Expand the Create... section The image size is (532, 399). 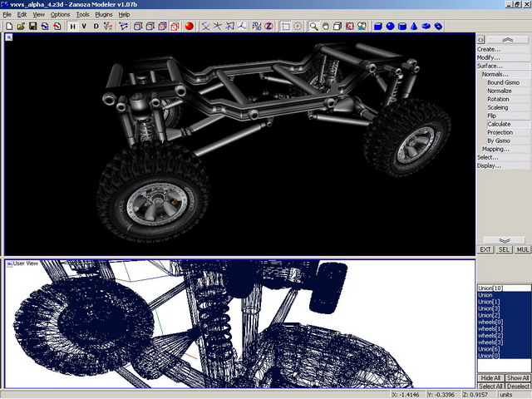(x=489, y=49)
